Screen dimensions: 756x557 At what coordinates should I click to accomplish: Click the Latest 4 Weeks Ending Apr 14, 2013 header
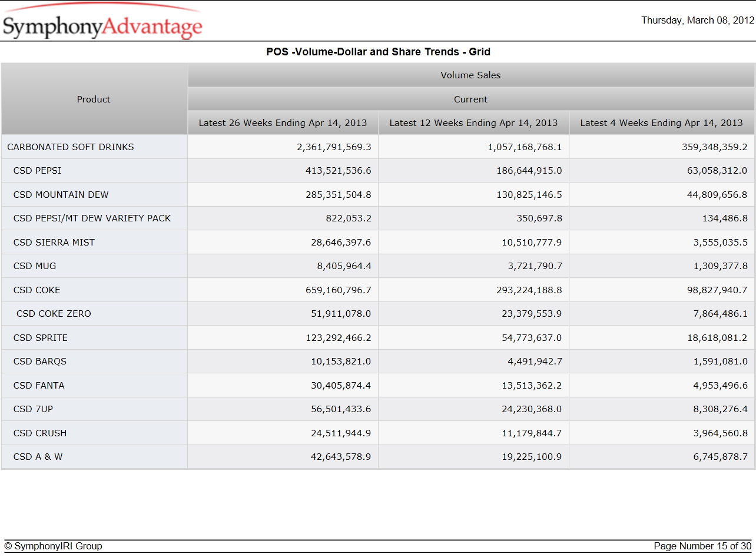662,123
